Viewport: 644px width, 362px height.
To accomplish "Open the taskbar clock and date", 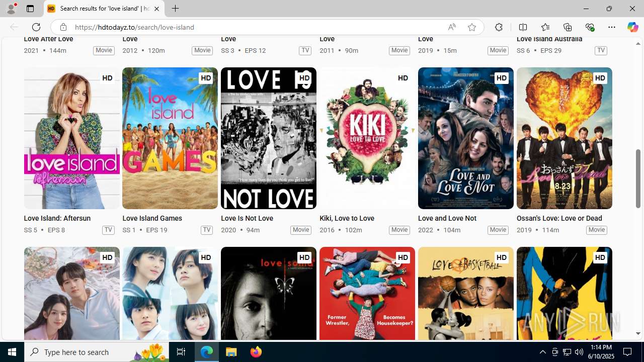I will tap(601, 352).
